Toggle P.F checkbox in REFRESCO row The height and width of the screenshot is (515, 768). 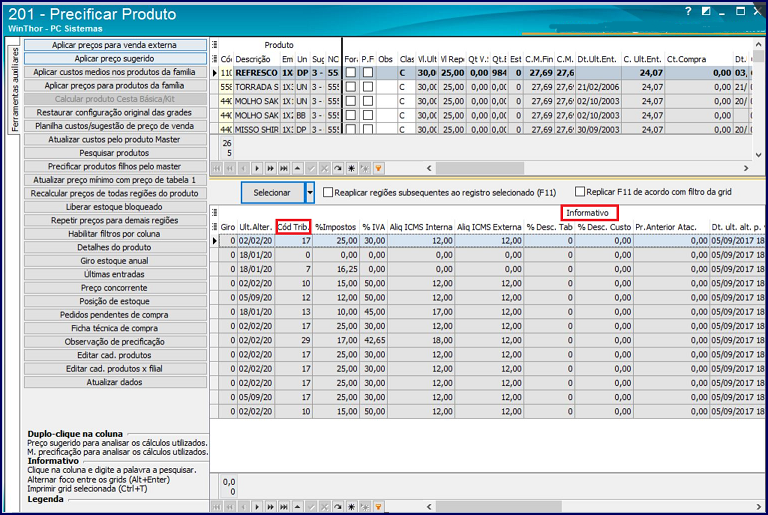[368, 73]
